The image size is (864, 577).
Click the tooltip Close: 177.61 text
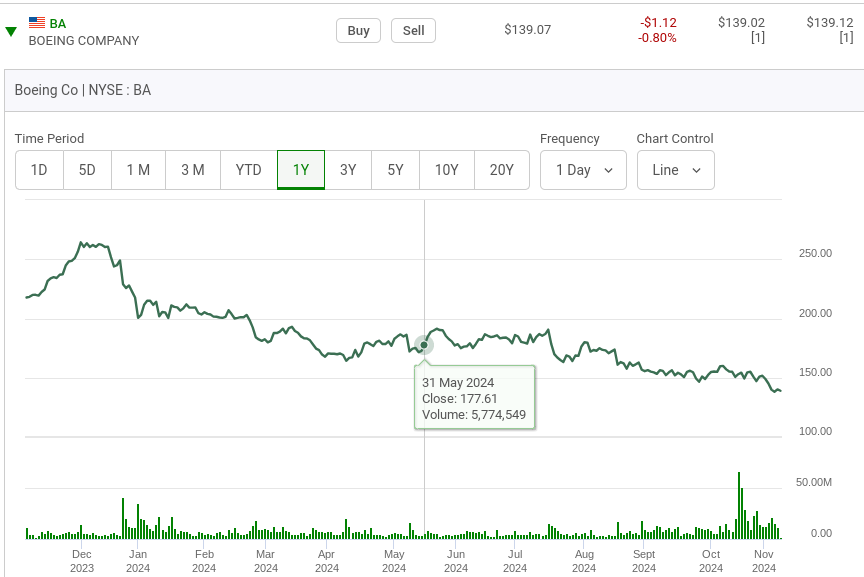(x=460, y=398)
